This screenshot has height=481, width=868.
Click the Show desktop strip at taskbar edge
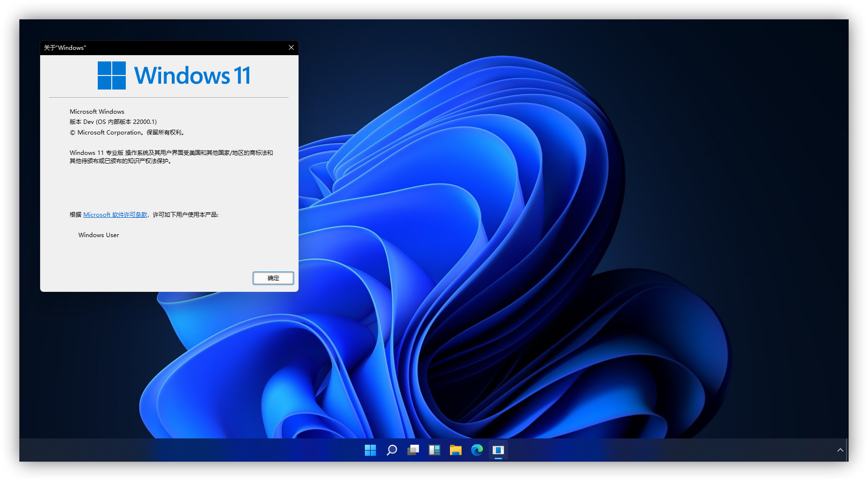pos(847,450)
